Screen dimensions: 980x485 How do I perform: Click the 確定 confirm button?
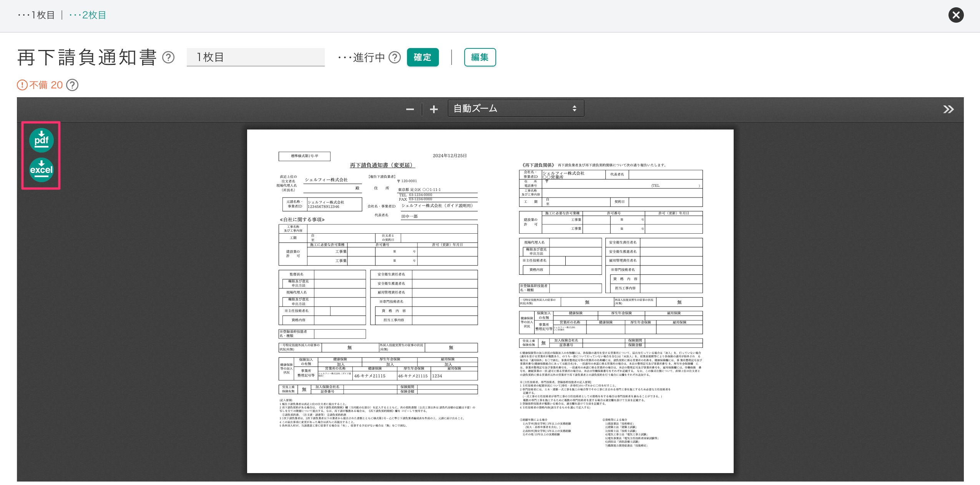pos(423,57)
